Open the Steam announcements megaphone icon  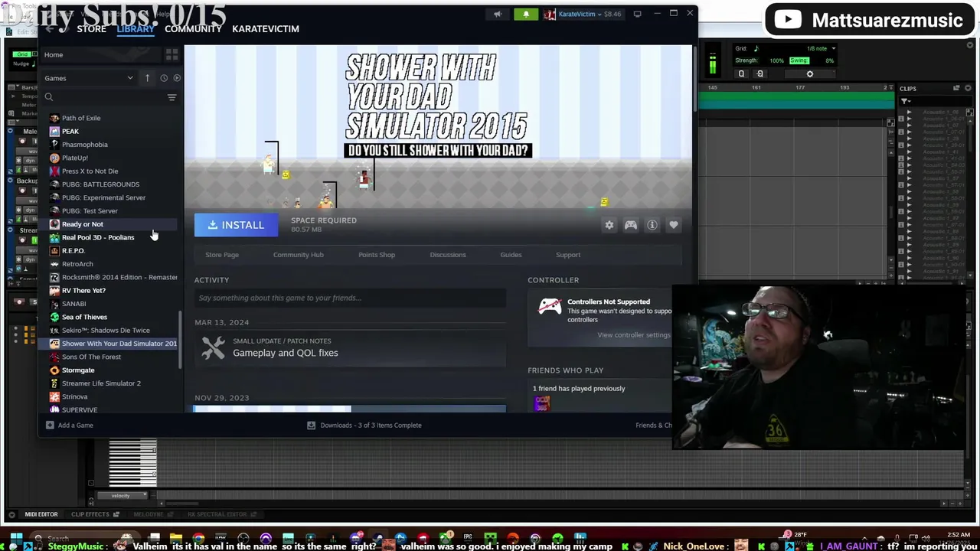pyautogui.click(x=498, y=14)
